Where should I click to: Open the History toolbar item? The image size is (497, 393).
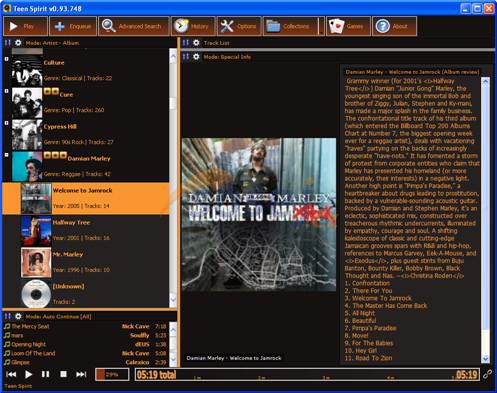point(193,26)
